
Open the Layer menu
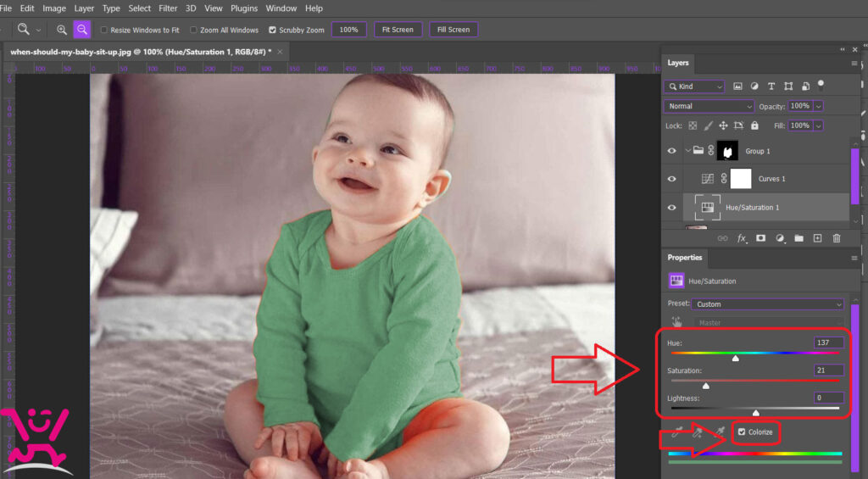[84, 8]
